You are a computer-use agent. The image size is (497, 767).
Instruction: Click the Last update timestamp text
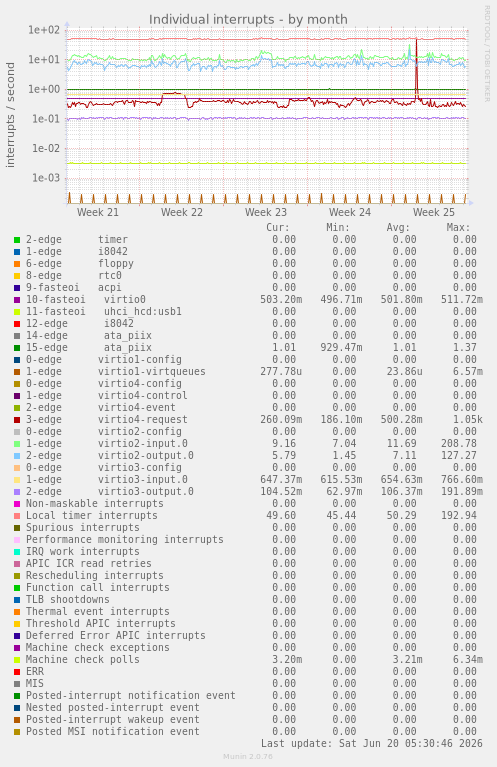(372, 744)
